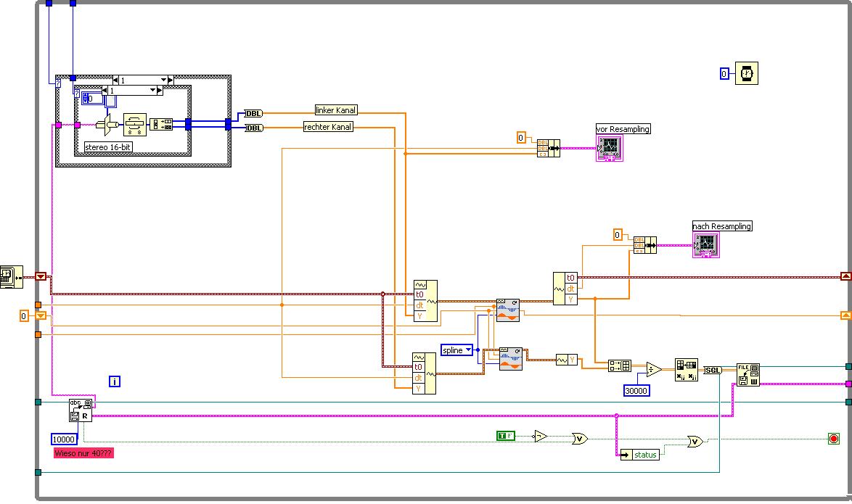Viewport: 852px width, 504px height.
Task: Select the Wait (ms) watch icon
Action: (x=747, y=73)
